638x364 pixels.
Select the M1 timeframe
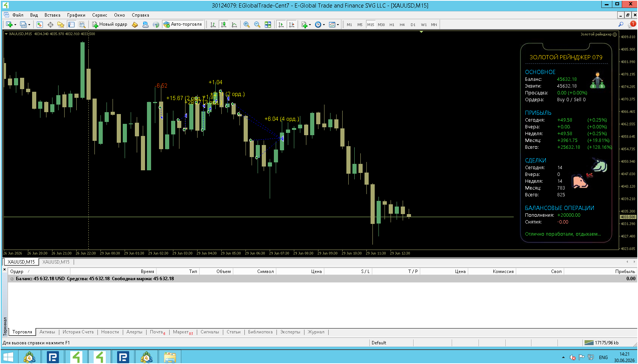point(349,25)
